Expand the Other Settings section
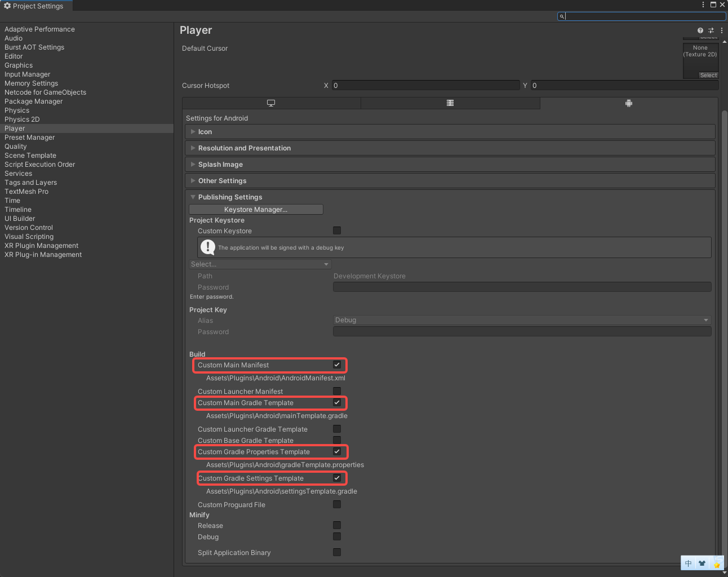728x577 pixels. [222, 181]
